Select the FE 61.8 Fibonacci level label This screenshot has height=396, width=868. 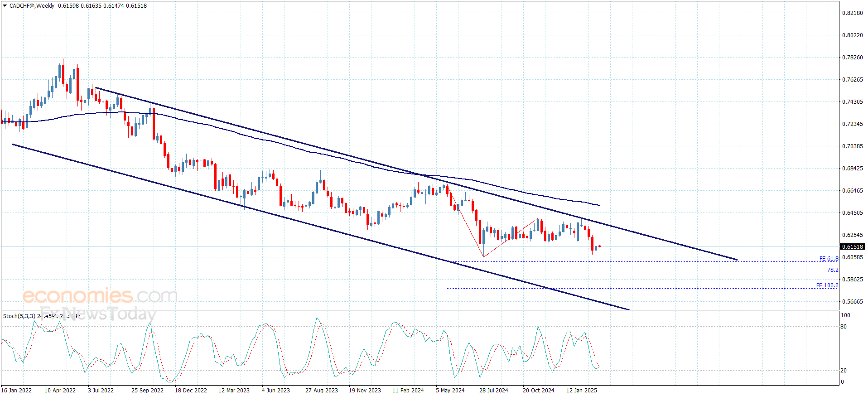tap(829, 259)
